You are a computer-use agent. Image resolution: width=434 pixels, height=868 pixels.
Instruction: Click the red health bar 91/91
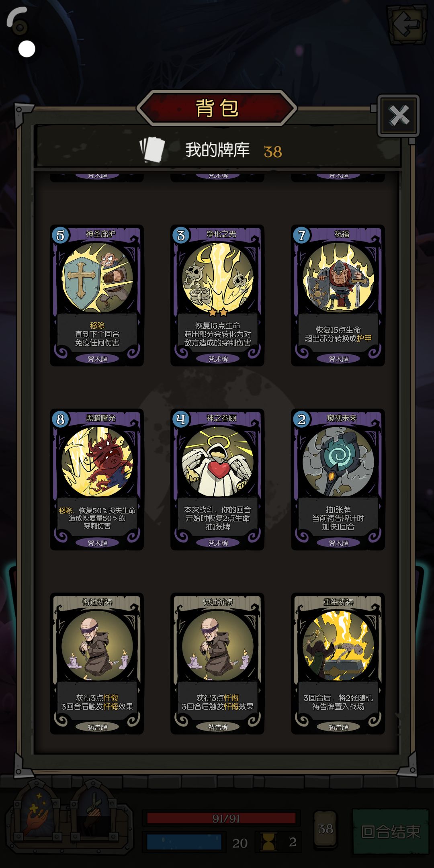pyautogui.click(x=221, y=819)
